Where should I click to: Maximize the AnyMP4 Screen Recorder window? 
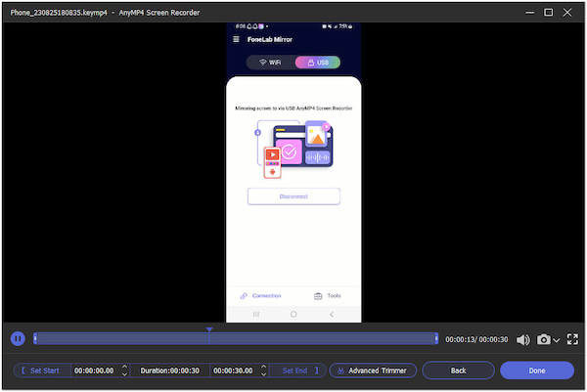click(549, 13)
